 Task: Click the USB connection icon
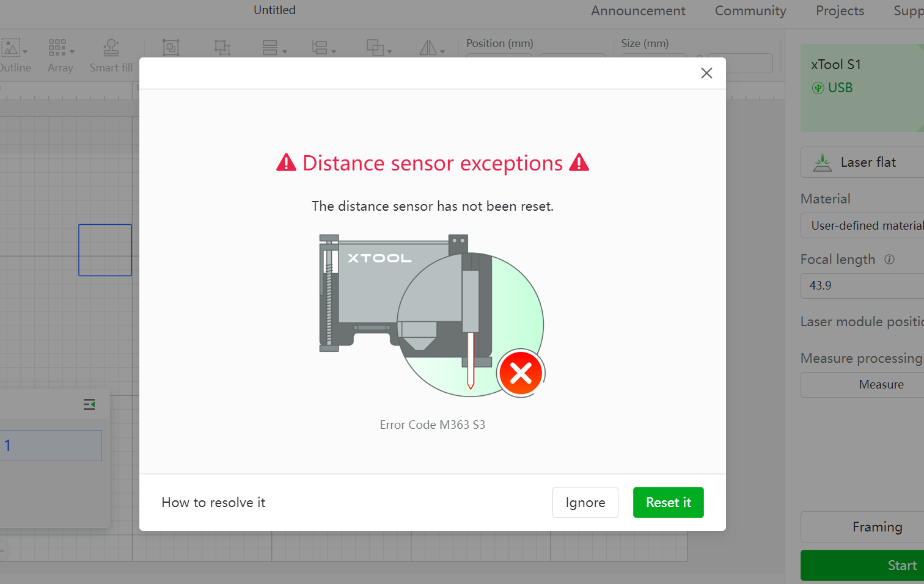[x=818, y=88]
